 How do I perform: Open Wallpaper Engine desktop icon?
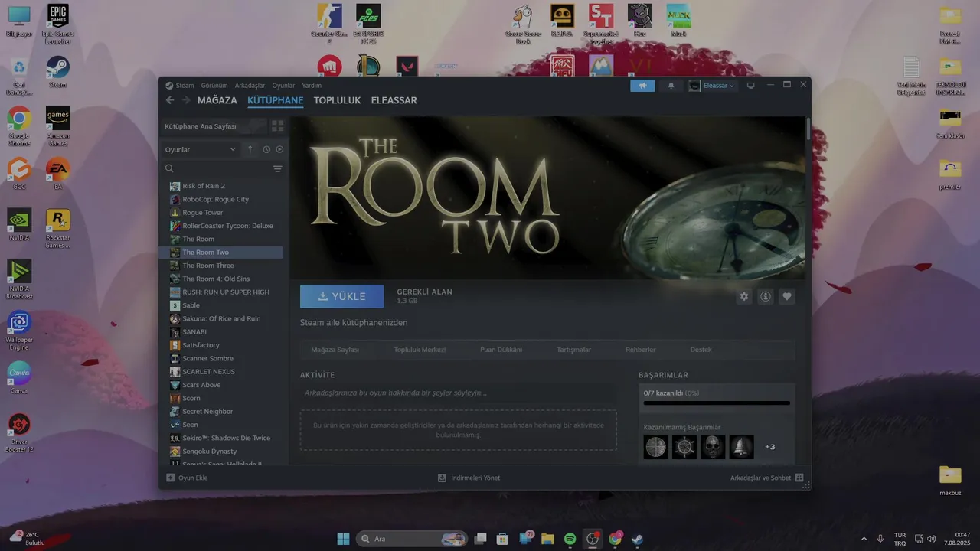pyautogui.click(x=19, y=331)
